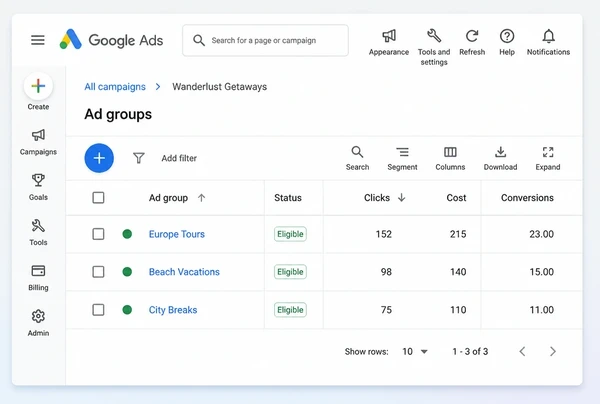The image size is (600, 404).
Task: Download the ad groups report
Action: [500, 158]
